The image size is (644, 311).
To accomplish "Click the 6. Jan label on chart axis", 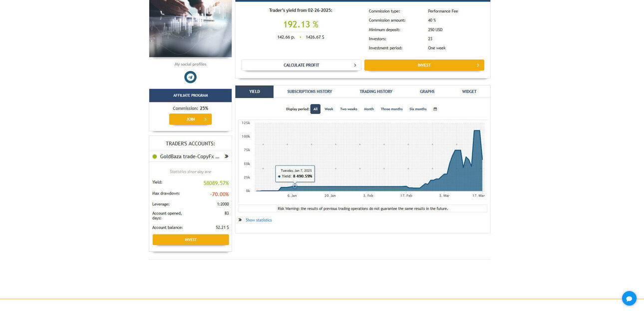I will point(292,195).
